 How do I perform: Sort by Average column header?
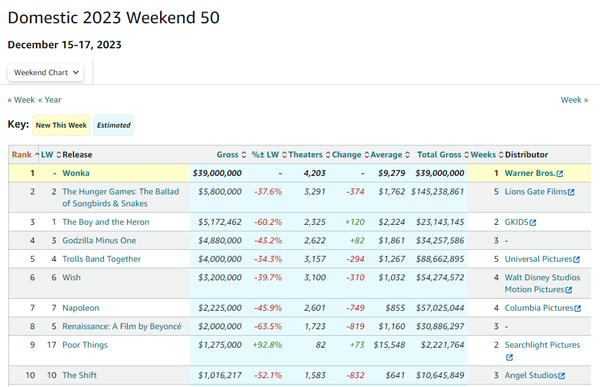pos(386,155)
